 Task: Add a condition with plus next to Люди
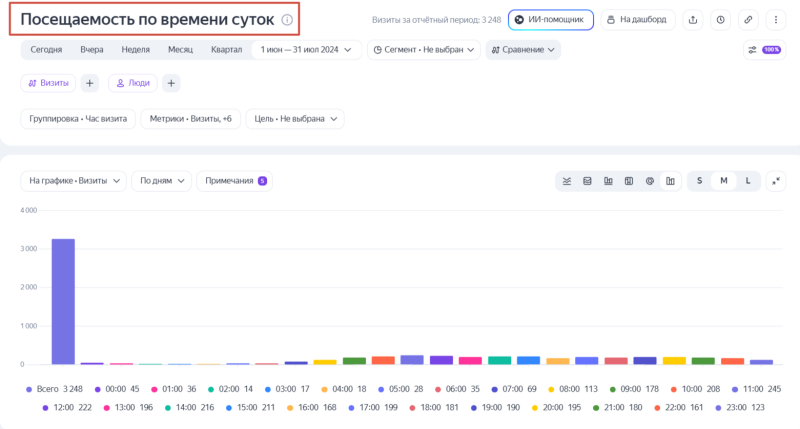pos(171,83)
